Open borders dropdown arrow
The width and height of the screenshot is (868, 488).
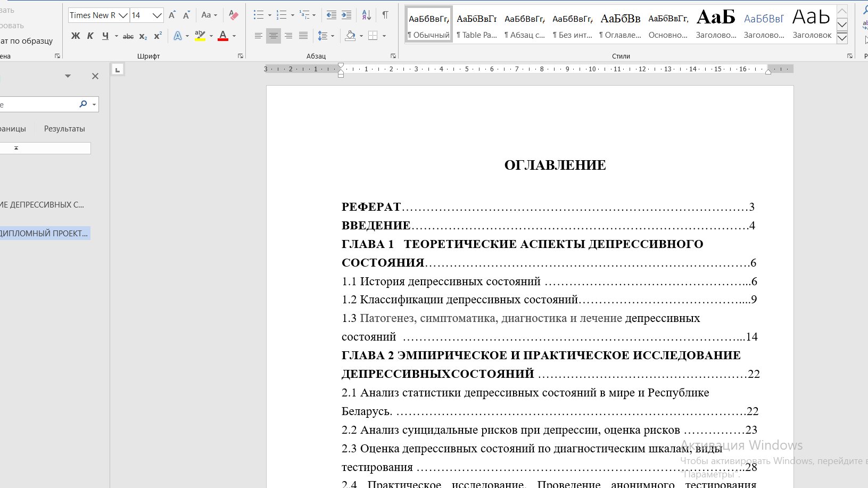point(384,36)
